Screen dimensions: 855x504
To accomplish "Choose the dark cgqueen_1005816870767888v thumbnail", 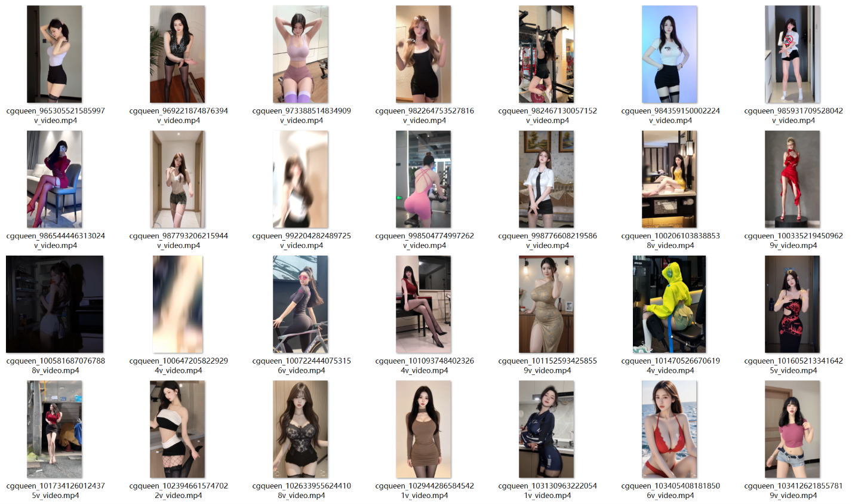I will click(54, 304).
